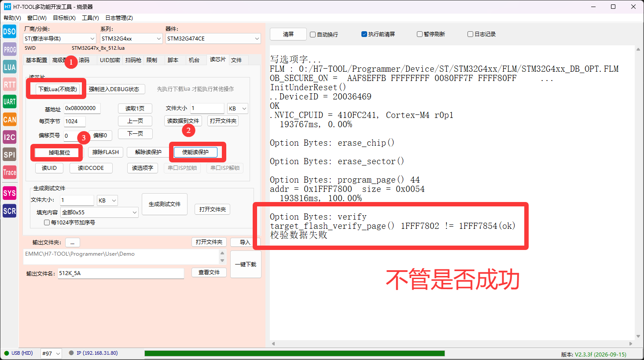644x360 pixels.
Task: Expand the 填充内容 全部0x55 dropdown
Action: [x=99, y=213]
